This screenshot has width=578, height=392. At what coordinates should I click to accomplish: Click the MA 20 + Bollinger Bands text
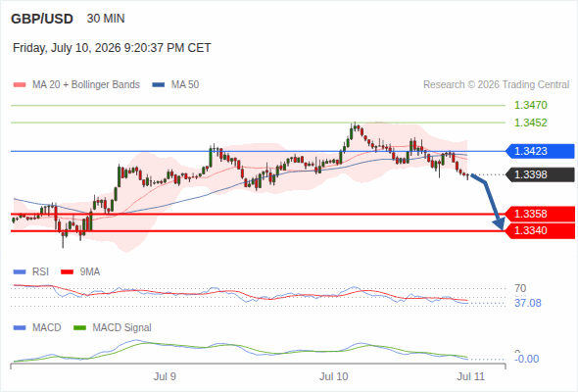click(86, 85)
